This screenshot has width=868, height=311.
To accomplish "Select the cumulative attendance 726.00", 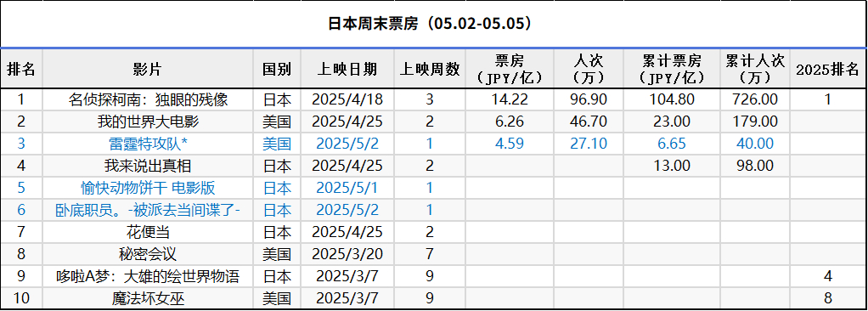I will coord(755,99).
